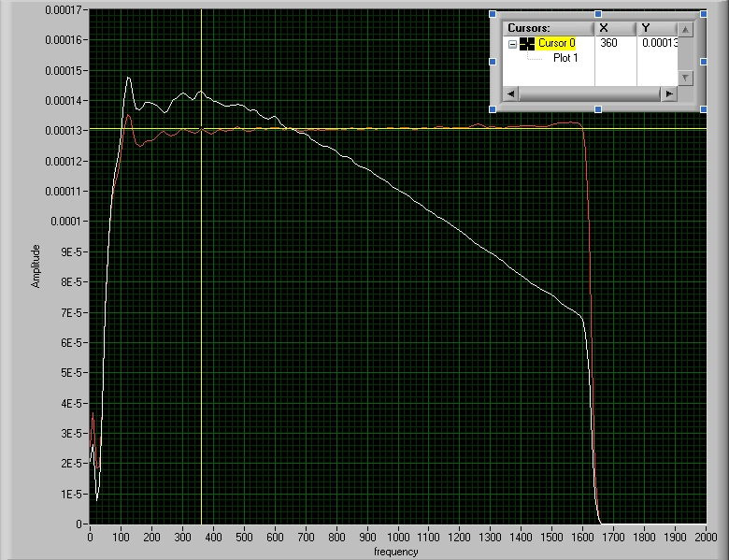This screenshot has width=729, height=560.
Task: Click the top-left resize handle of legend
Action: pyautogui.click(x=493, y=14)
